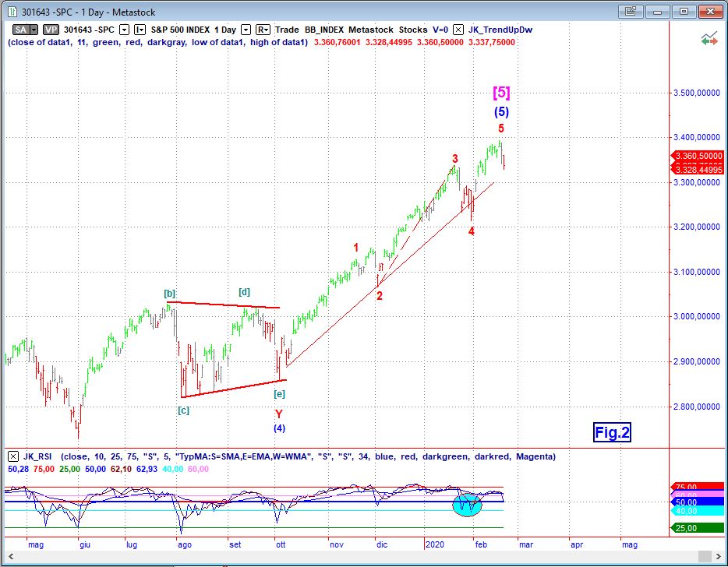Select the red wave 1 label
728x567 pixels.
coord(356,248)
